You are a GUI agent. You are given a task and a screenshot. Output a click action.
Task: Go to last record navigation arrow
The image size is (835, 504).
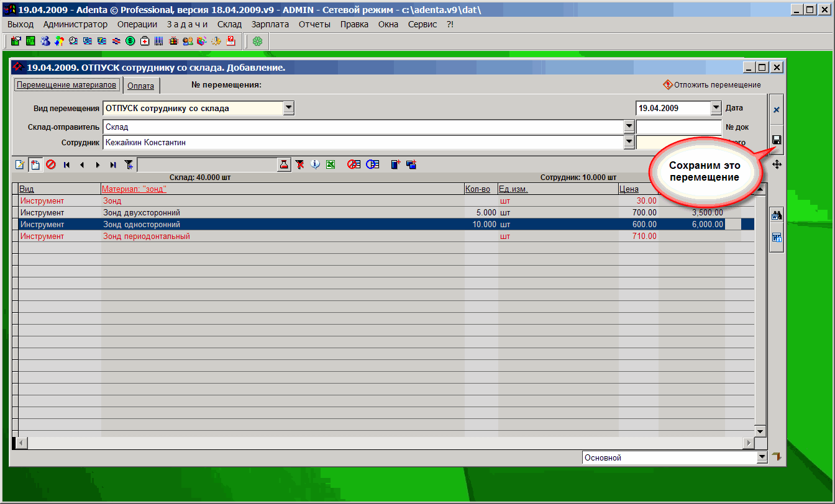112,164
